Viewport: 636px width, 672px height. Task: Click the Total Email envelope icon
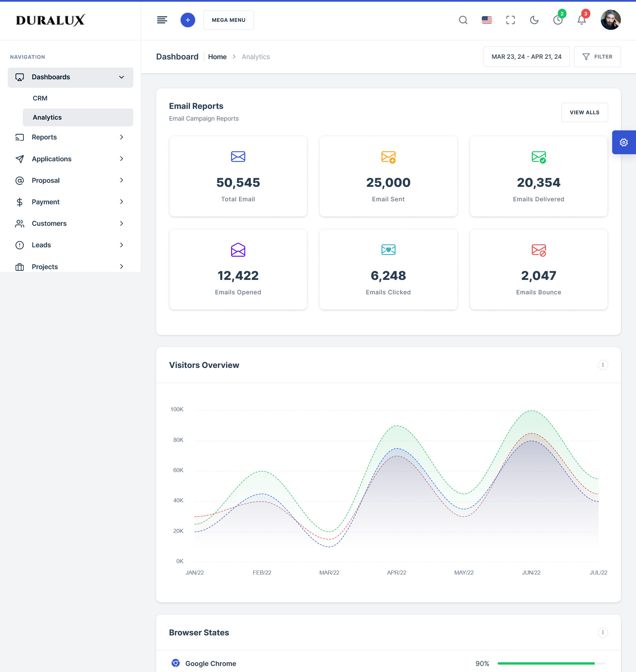coord(238,156)
